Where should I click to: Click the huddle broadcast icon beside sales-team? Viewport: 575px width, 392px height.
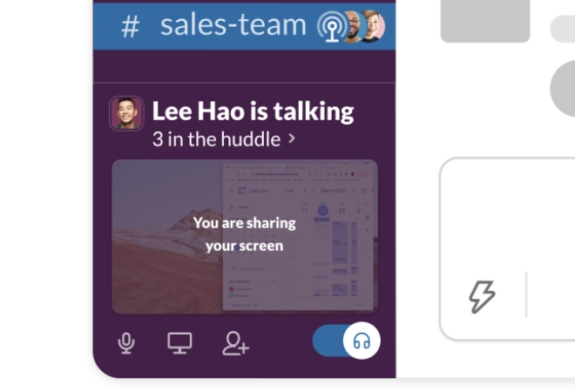click(332, 26)
